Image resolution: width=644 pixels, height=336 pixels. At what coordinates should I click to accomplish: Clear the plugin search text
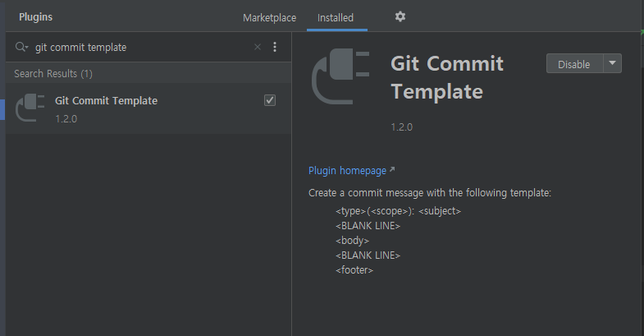coord(258,47)
